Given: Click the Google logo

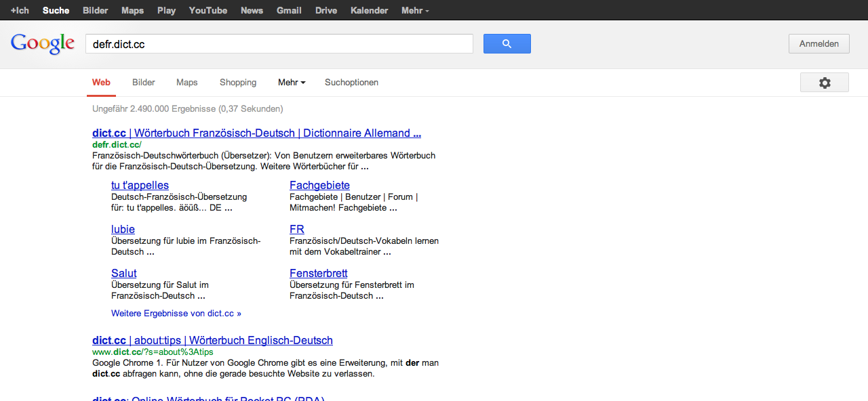Looking at the screenshot, I should click(42, 44).
